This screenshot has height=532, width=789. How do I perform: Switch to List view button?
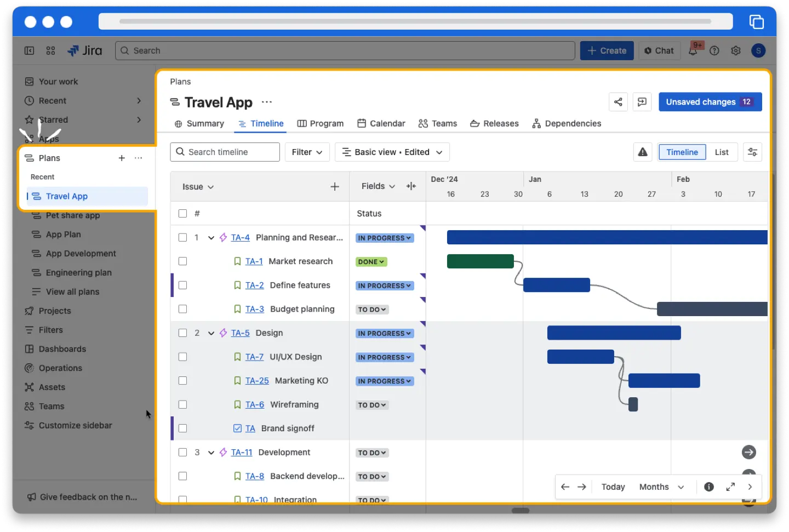pyautogui.click(x=722, y=152)
